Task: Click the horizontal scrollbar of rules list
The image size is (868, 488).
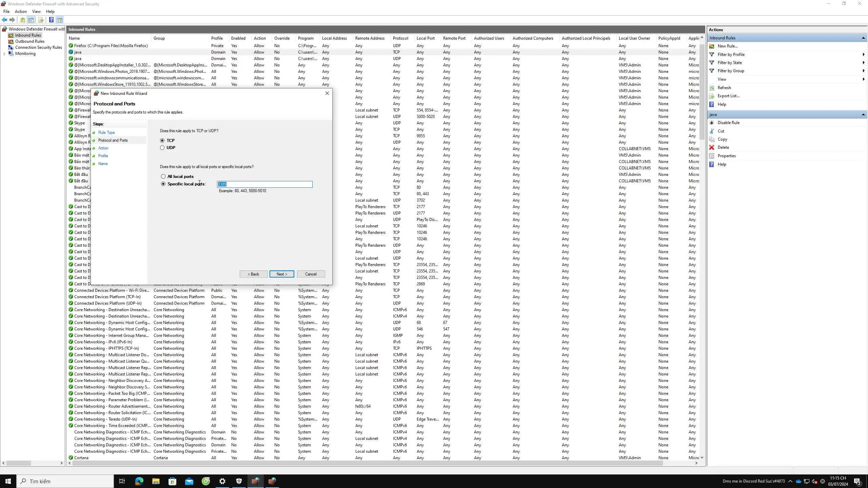Action: point(368,463)
